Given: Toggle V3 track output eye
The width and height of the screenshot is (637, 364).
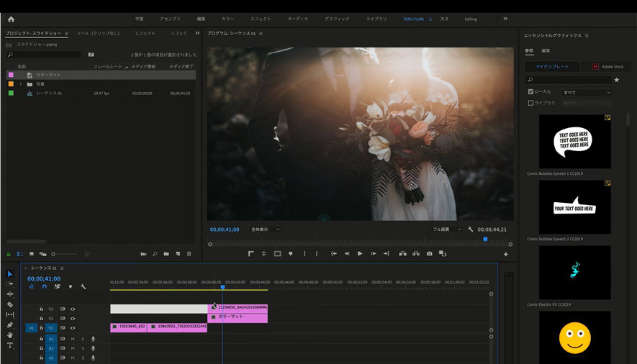Looking at the screenshot, I should [73, 309].
